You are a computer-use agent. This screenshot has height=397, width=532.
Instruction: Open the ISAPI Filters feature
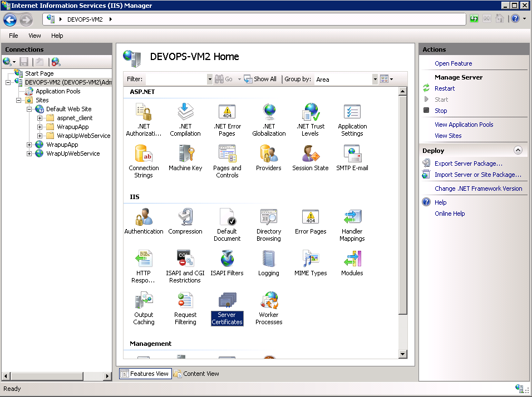[227, 263]
